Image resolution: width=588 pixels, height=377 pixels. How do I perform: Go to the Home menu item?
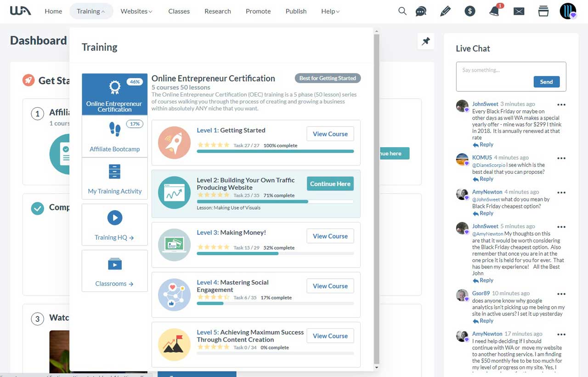coord(53,11)
